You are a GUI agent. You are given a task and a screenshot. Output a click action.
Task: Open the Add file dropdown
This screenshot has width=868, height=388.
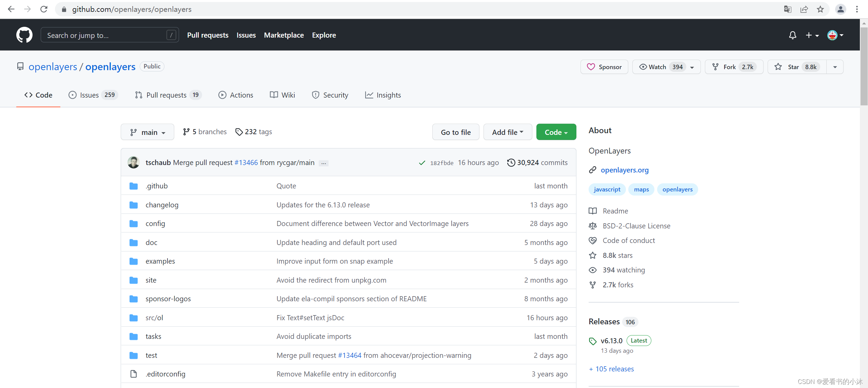pos(508,132)
